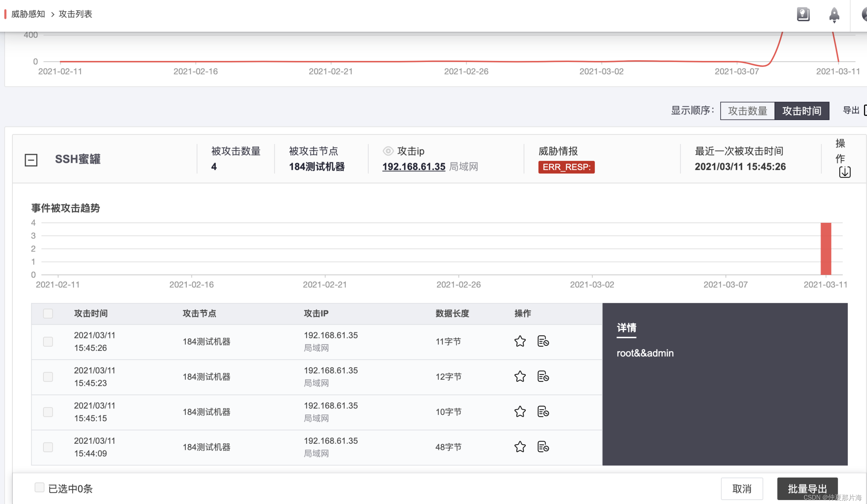The height and width of the screenshot is (504, 867).
Task: Click the 12字节 data length cell
Action: [448, 377]
